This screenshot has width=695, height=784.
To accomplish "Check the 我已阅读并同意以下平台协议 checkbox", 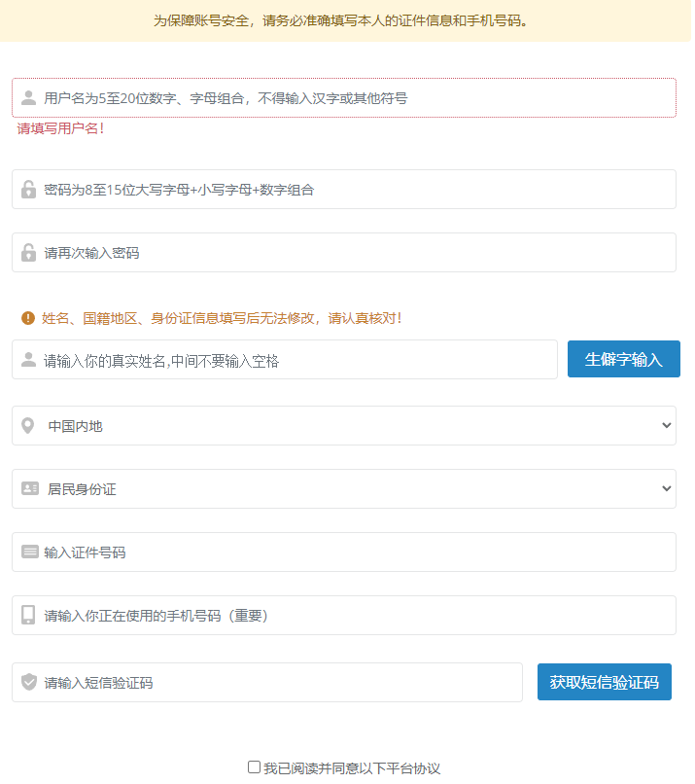I will click(255, 767).
